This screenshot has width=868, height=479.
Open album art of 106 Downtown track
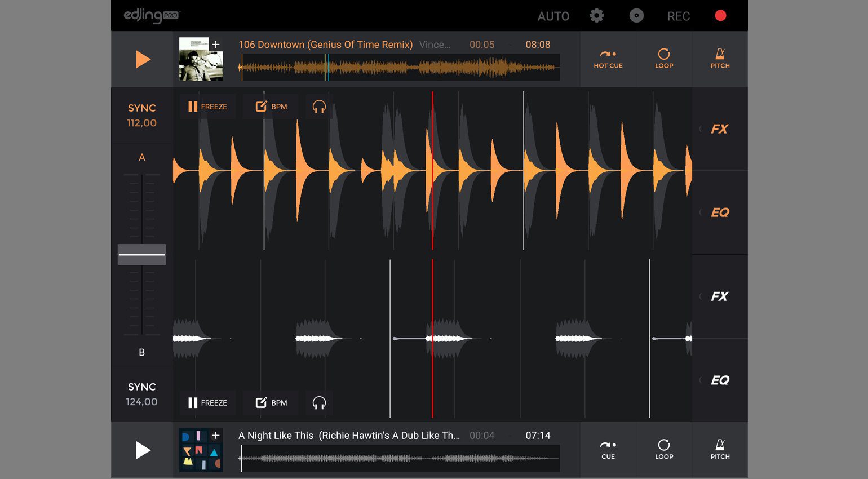point(201,59)
